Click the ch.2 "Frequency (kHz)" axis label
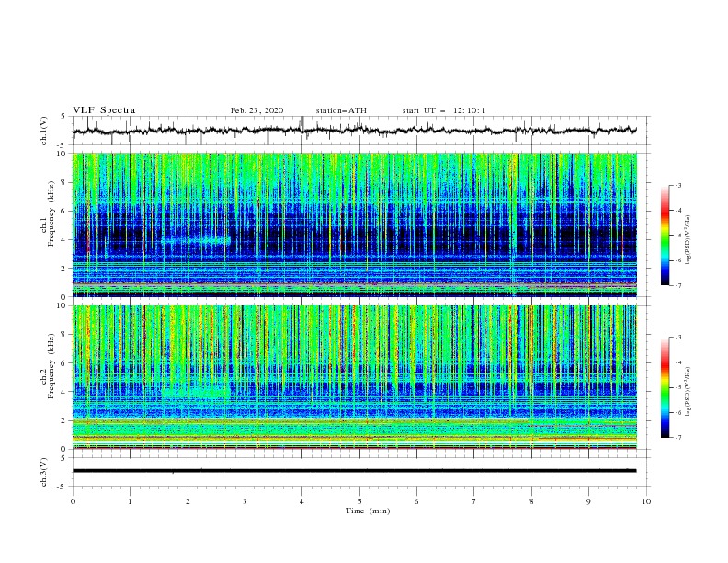 coord(51,366)
